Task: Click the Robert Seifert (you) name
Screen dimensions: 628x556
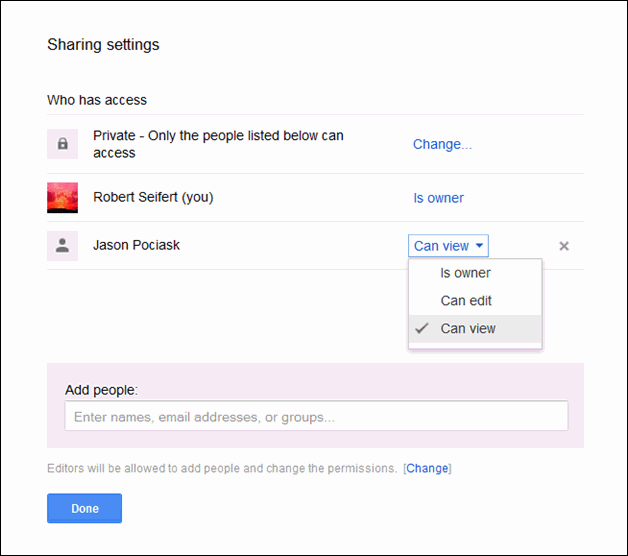Action: tap(153, 197)
